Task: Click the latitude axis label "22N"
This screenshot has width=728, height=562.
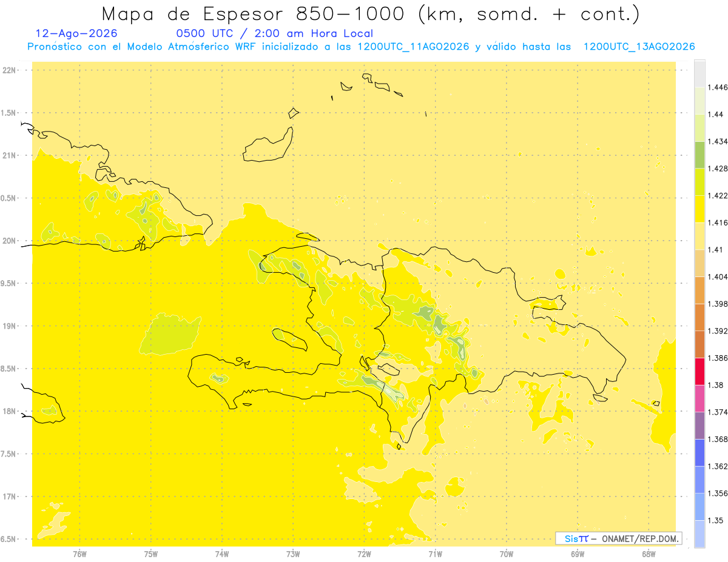Action: pos(9,70)
